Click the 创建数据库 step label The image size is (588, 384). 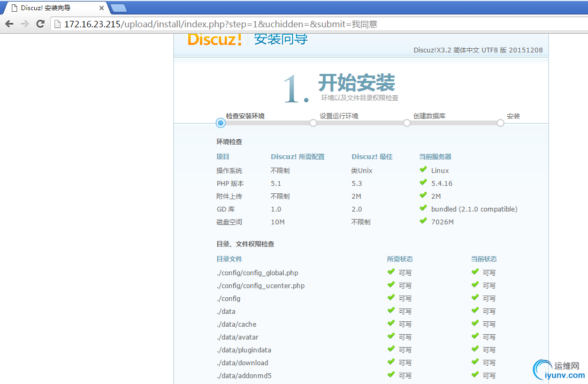tap(430, 116)
